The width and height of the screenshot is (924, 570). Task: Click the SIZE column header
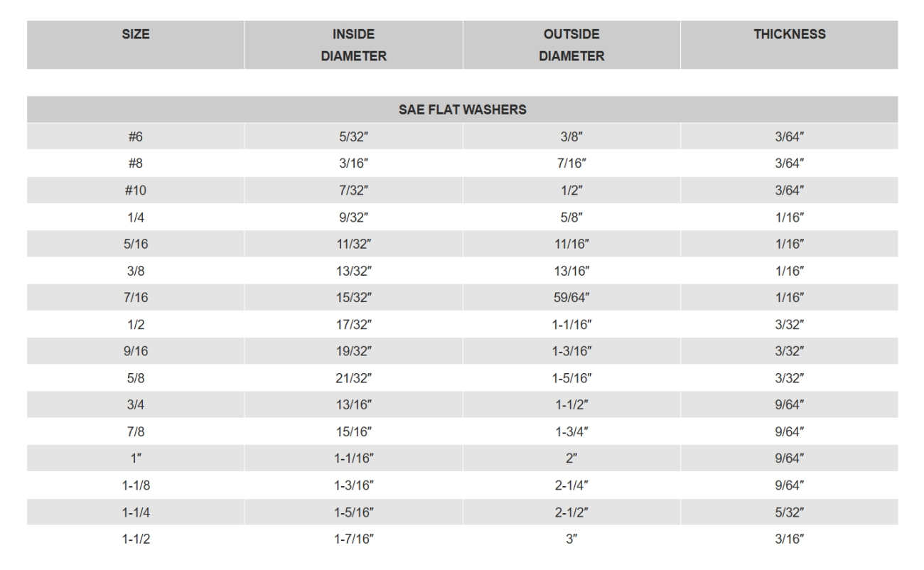[136, 34]
